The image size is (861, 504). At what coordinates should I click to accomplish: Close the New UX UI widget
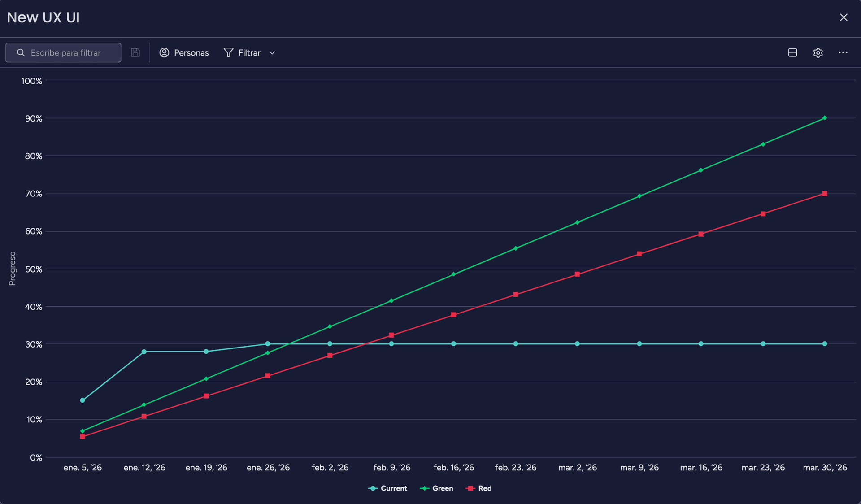click(843, 17)
